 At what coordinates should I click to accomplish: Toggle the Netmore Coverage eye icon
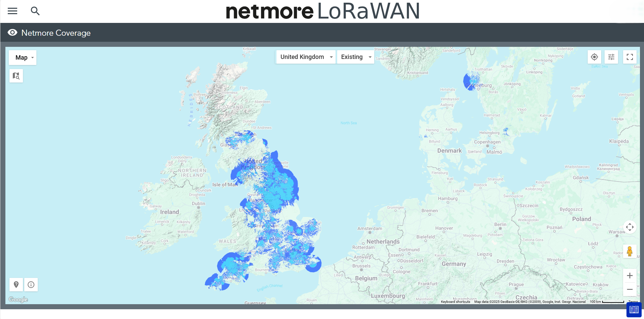(x=12, y=33)
